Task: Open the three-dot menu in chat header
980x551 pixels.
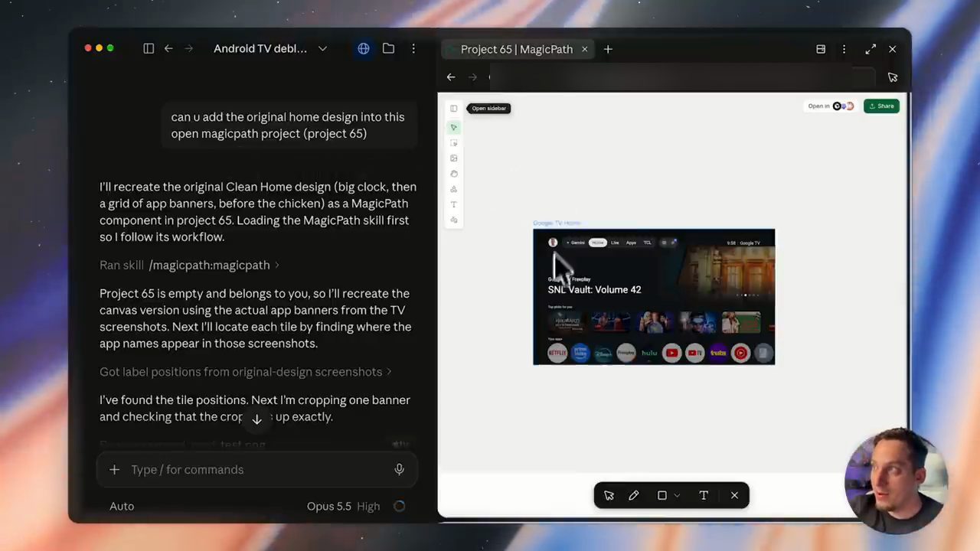Action: pyautogui.click(x=413, y=48)
